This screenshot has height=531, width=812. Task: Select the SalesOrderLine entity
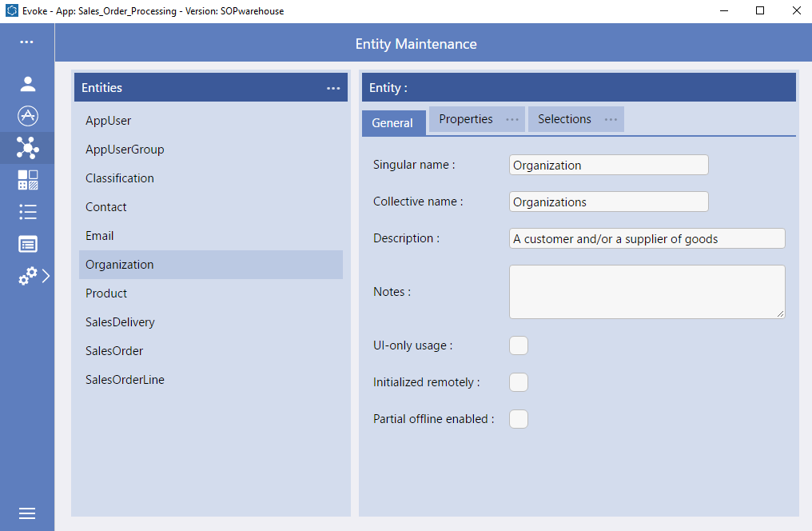tap(211, 380)
